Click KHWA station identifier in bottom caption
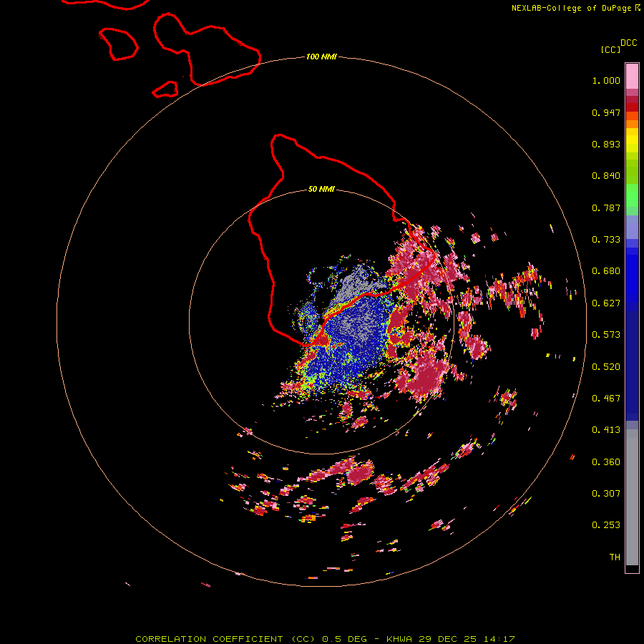644x644 pixels. (399, 639)
